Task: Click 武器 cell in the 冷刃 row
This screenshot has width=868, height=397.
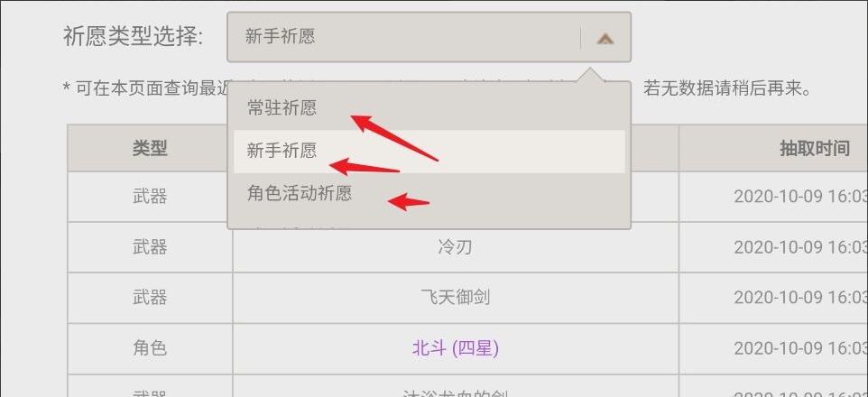Action: [x=150, y=247]
